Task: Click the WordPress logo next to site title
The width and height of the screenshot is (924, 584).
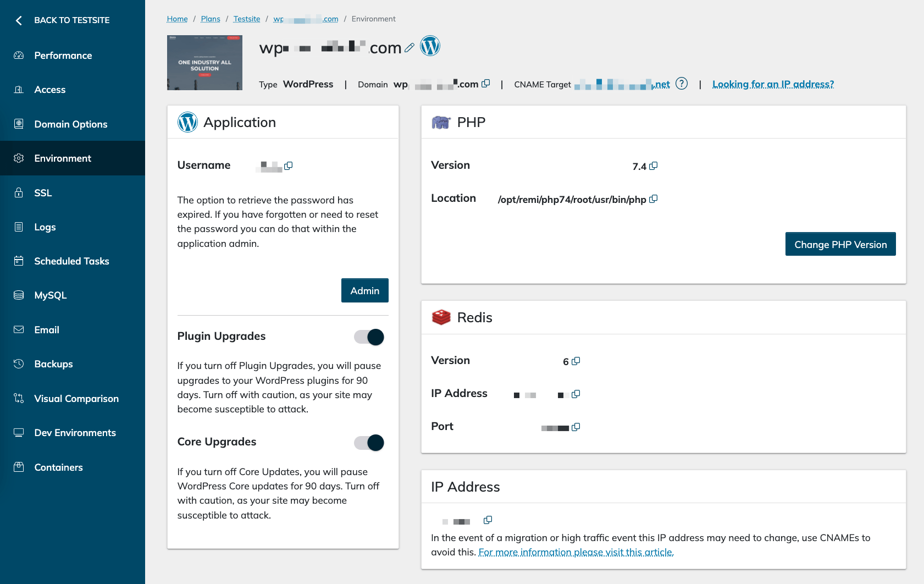Action: pos(430,46)
